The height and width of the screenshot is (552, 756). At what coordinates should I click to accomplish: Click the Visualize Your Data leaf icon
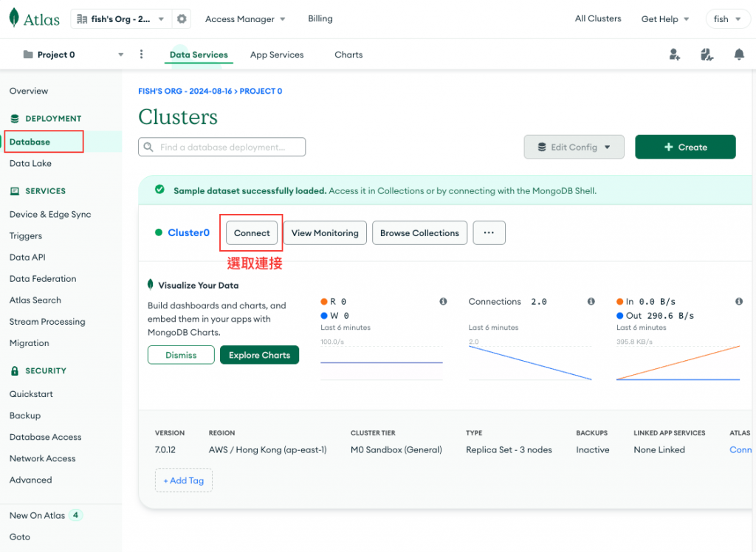pyautogui.click(x=151, y=284)
